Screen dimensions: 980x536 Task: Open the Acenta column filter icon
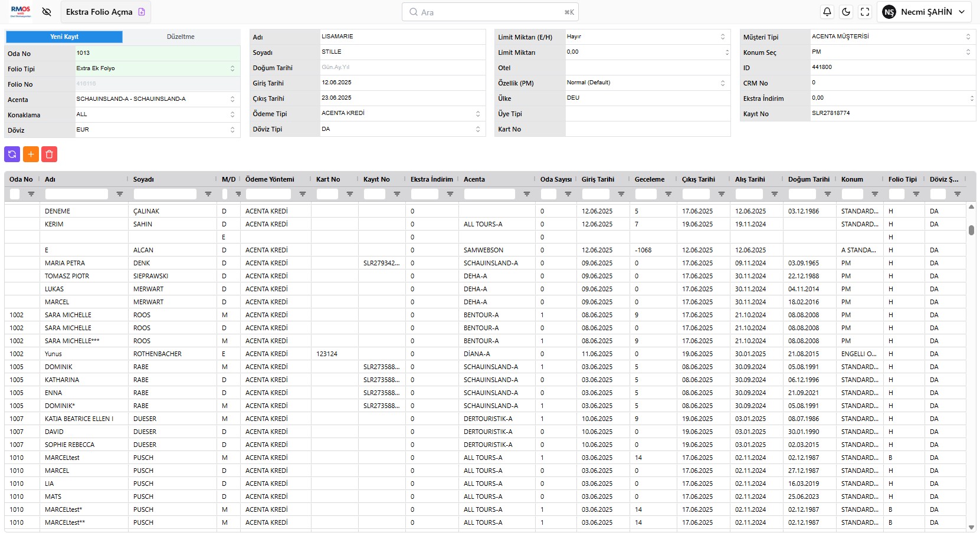tap(527, 194)
